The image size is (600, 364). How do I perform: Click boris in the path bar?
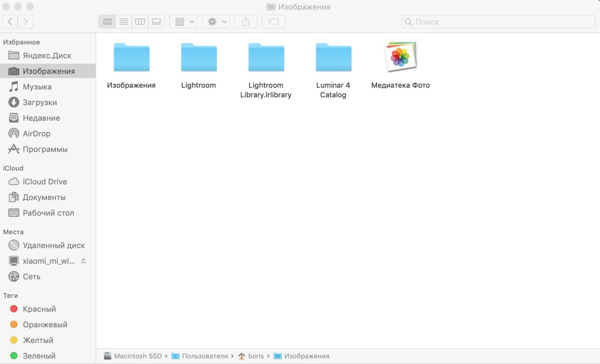click(x=251, y=356)
